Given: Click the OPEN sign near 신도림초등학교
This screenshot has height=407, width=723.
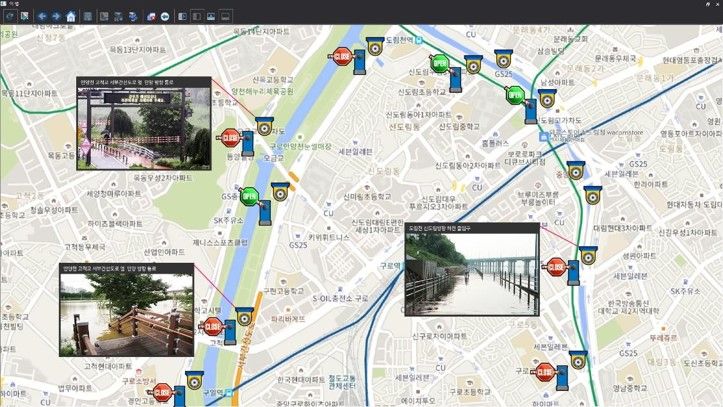Looking at the screenshot, I should coord(439,64).
